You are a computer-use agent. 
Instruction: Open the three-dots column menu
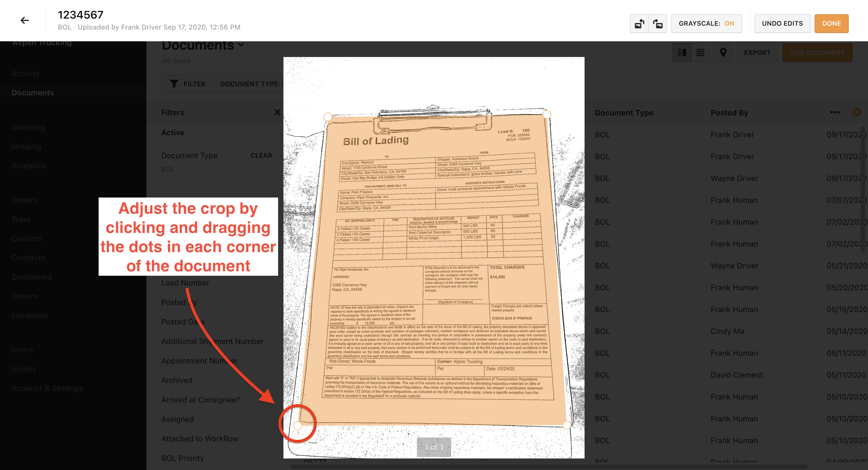click(835, 112)
